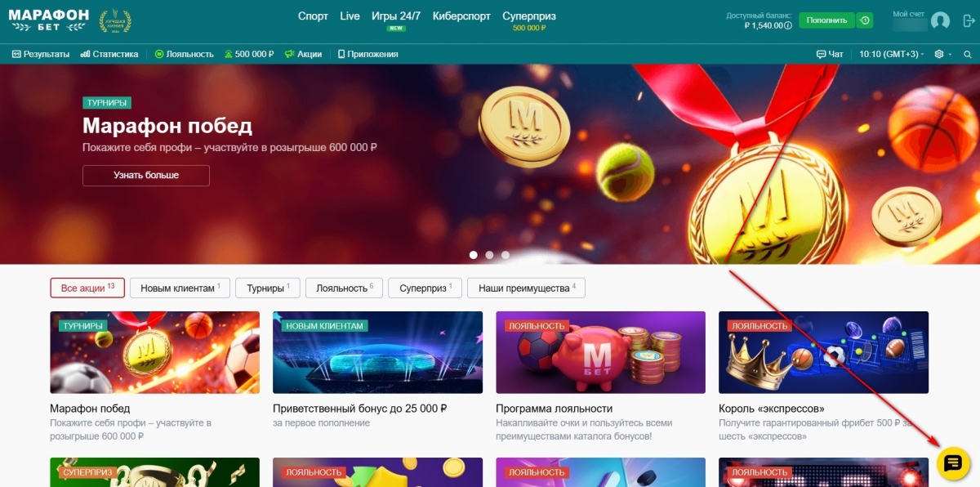Expand the 10:10 (GMT+3) timezone dropdown
The image size is (980, 487).
[x=892, y=54]
